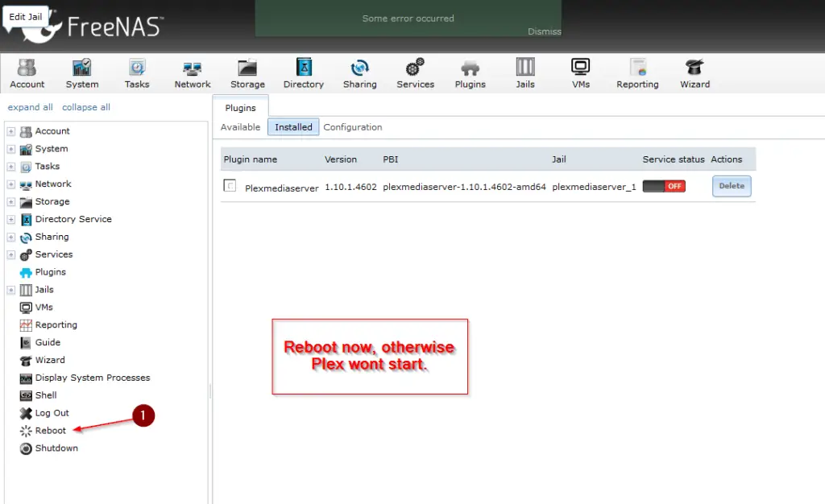Select the Plugins main tab
The width and height of the screenshot is (825, 504).
pos(240,107)
